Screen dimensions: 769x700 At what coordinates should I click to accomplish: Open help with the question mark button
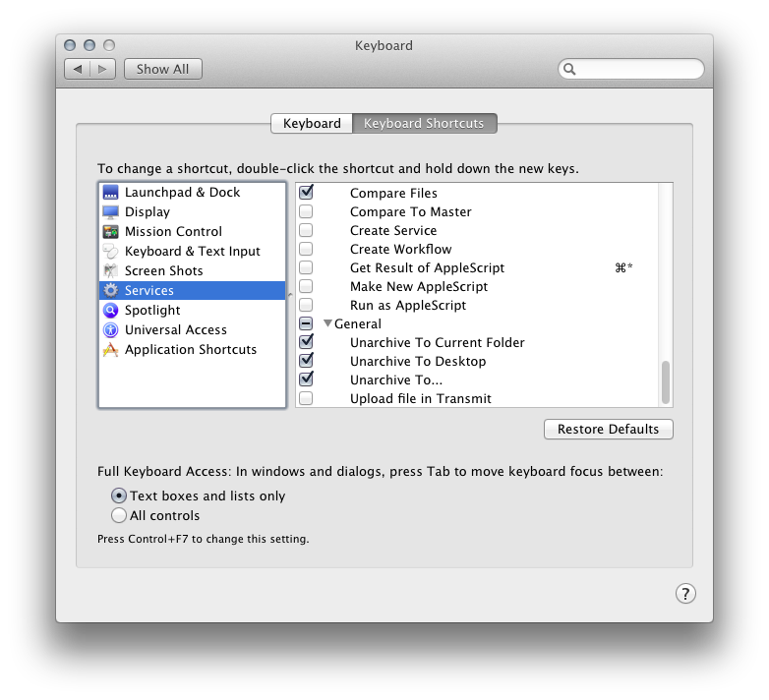(685, 593)
